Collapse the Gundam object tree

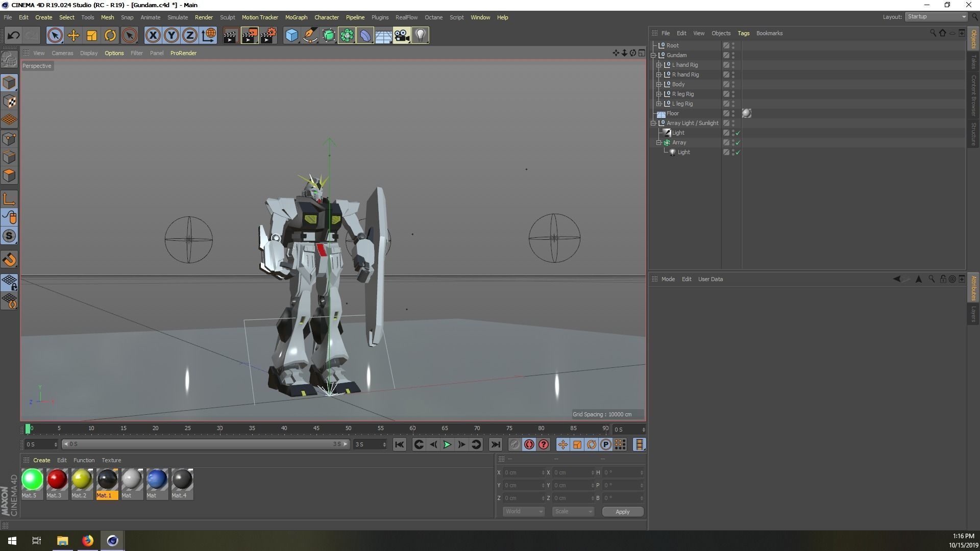[653, 55]
